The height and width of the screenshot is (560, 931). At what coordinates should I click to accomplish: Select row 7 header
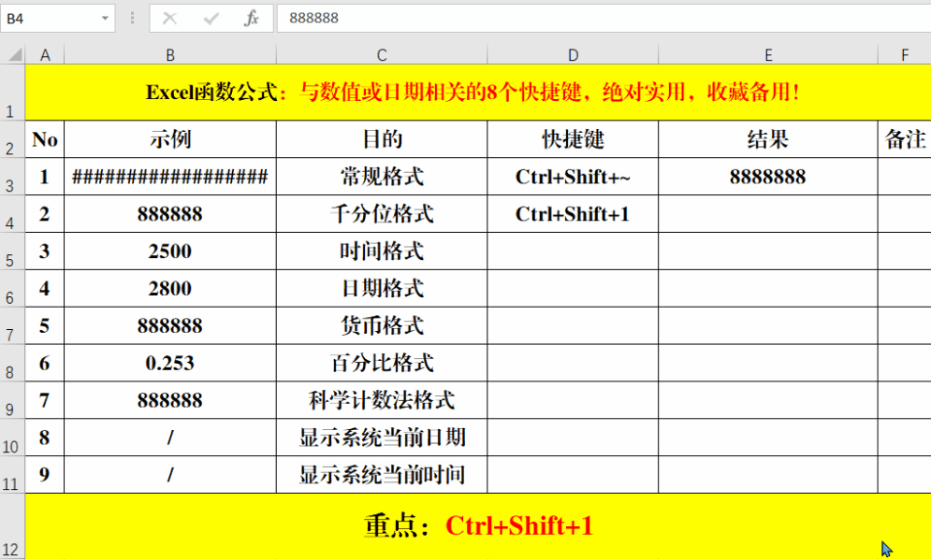(x=12, y=326)
